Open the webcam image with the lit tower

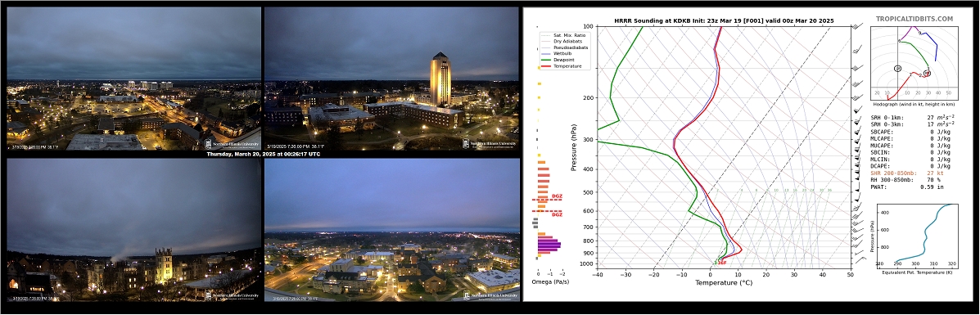click(x=392, y=78)
